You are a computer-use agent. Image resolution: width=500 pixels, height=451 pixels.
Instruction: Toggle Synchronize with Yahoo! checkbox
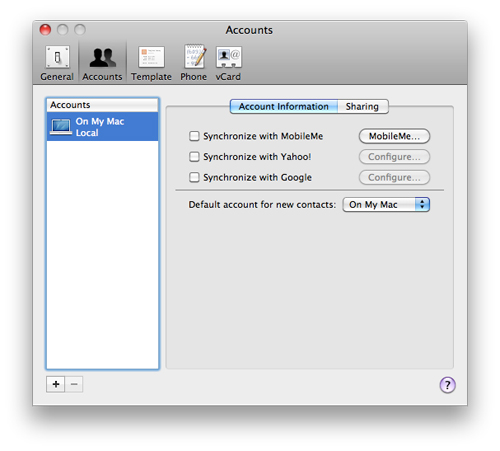coord(194,157)
